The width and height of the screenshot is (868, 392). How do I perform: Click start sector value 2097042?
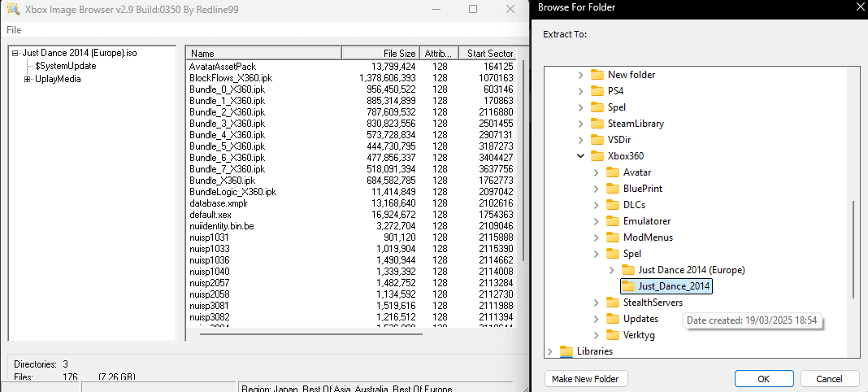point(496,192)
